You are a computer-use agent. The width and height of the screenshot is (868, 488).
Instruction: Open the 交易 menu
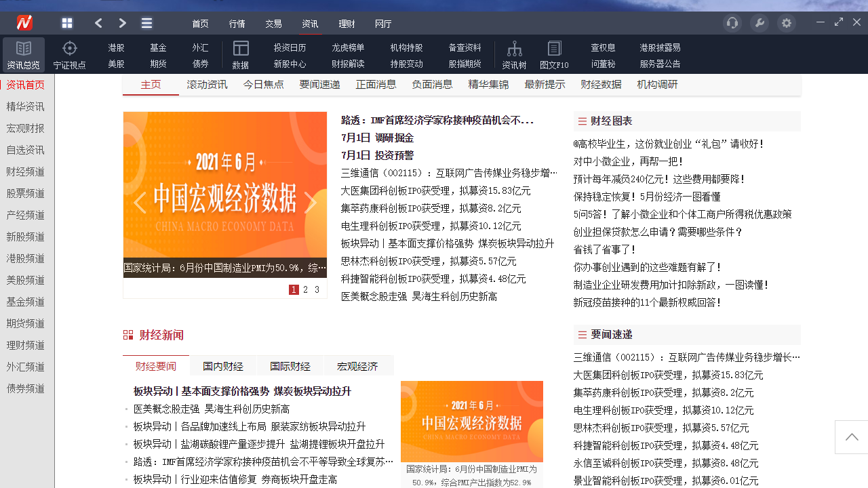point(273,23)
